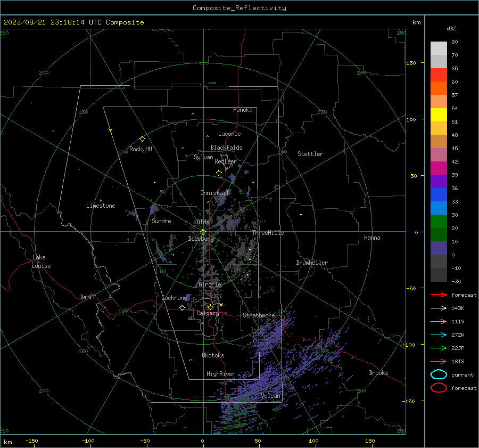The height and width of the screenshot is (448, 479).
Task: Click the Lacombe label
Action: [x=229, y=134]
